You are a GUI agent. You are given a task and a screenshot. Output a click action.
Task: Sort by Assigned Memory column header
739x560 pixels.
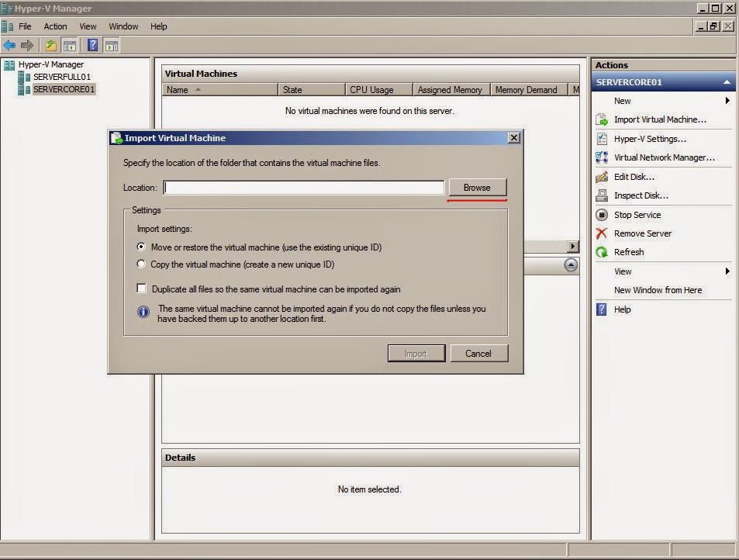pyautogui.click(x=451, y=89)
